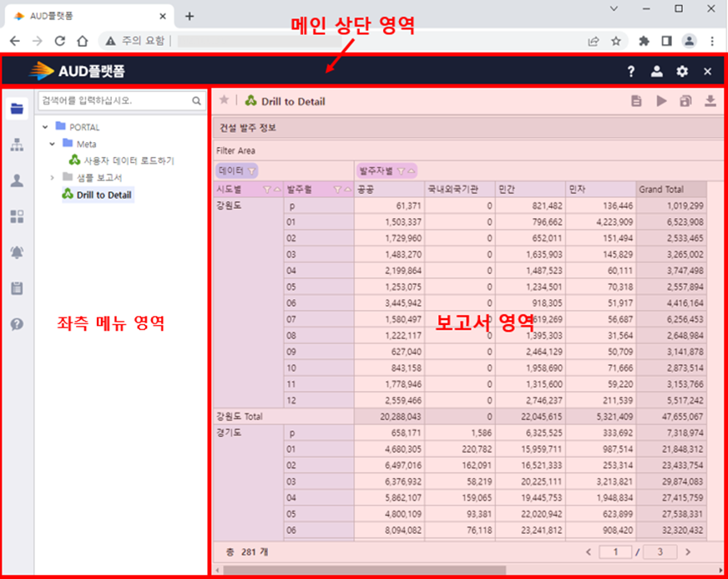Screen dimensions: 728x579
Task: Toggle favorite star for Drill to Detail
Action: pyautogui.click(x=224, y=100)
